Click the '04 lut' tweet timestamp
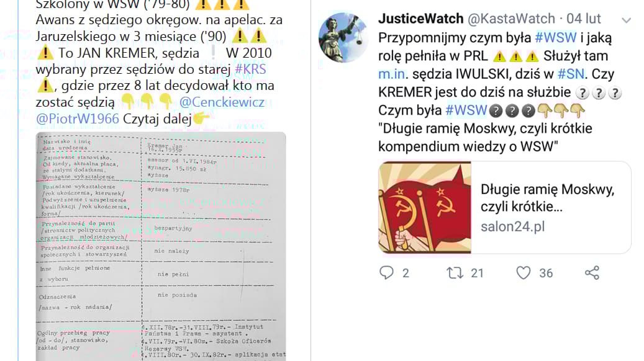 584,19
